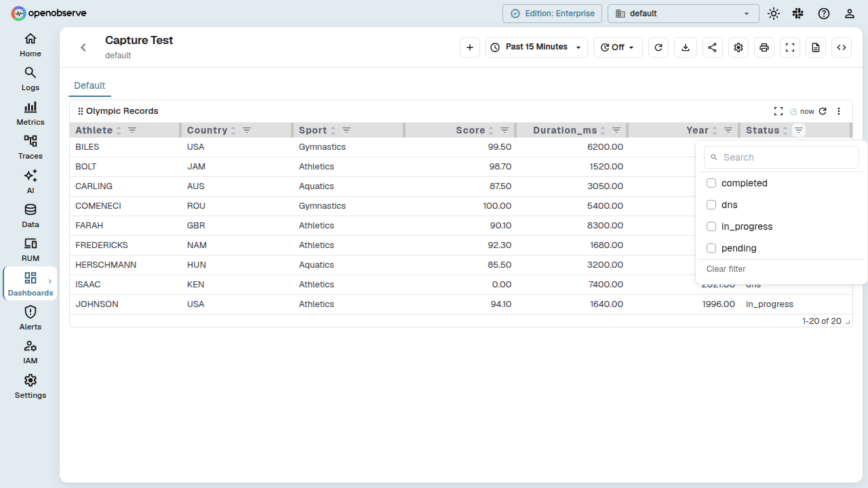Check the completed filter option
Viewport: 868px width, 488px height.
pos(711,183)
